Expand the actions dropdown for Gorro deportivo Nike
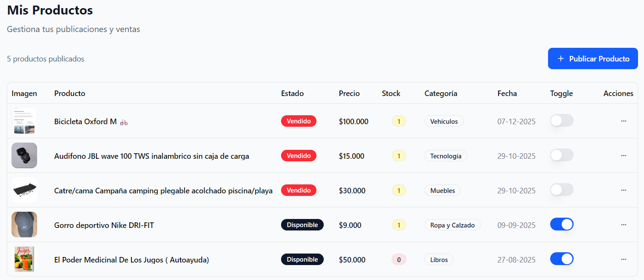Viewport: 644px width, 280px height. click(624, 225)
